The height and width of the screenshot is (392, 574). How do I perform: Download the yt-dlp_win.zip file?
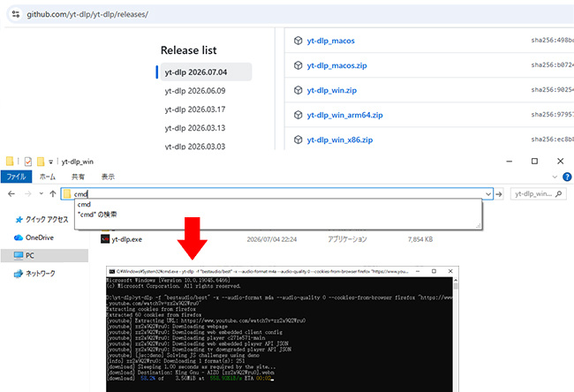tap(332, 90)
